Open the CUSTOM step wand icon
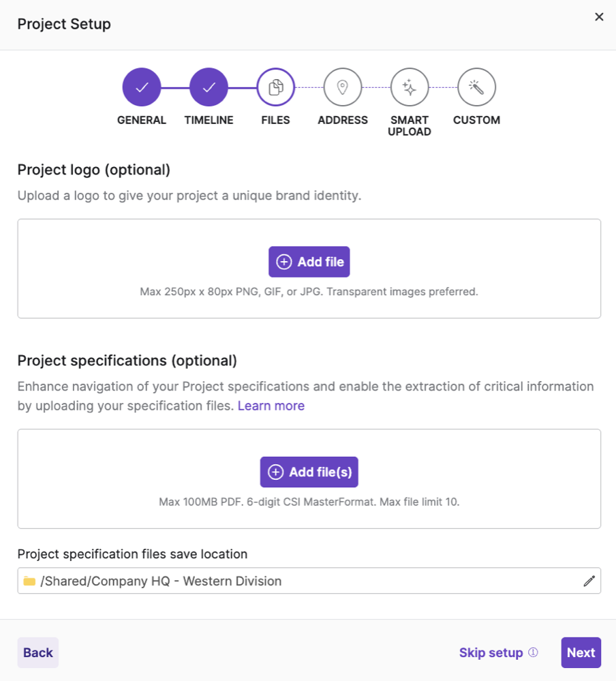The image size is (616, 681). [476, 87]
